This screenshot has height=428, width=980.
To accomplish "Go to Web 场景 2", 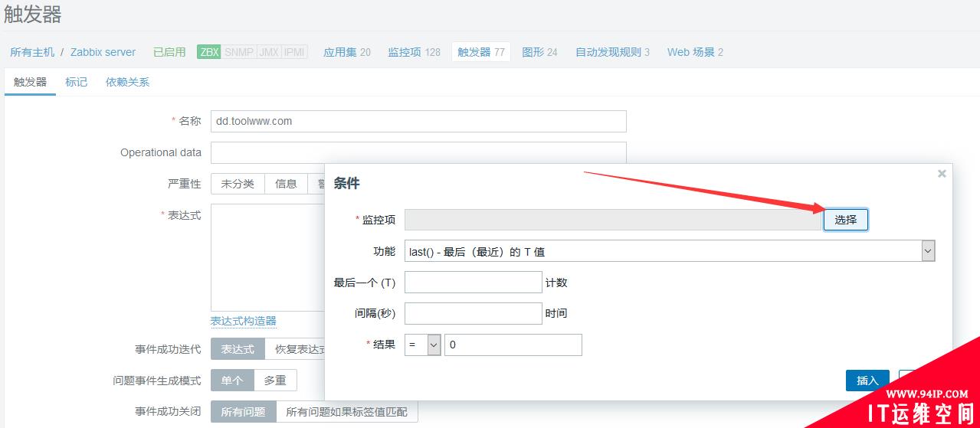I will 695,52.
